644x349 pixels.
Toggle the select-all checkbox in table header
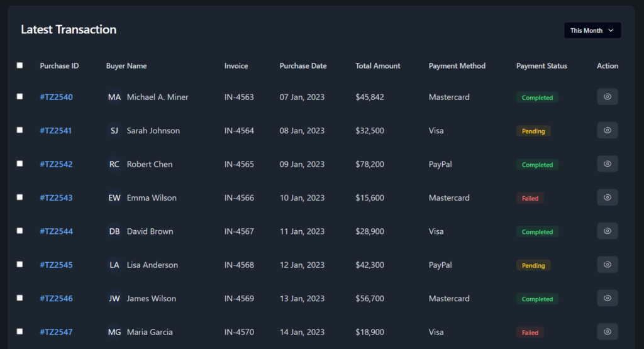[19, 65]
